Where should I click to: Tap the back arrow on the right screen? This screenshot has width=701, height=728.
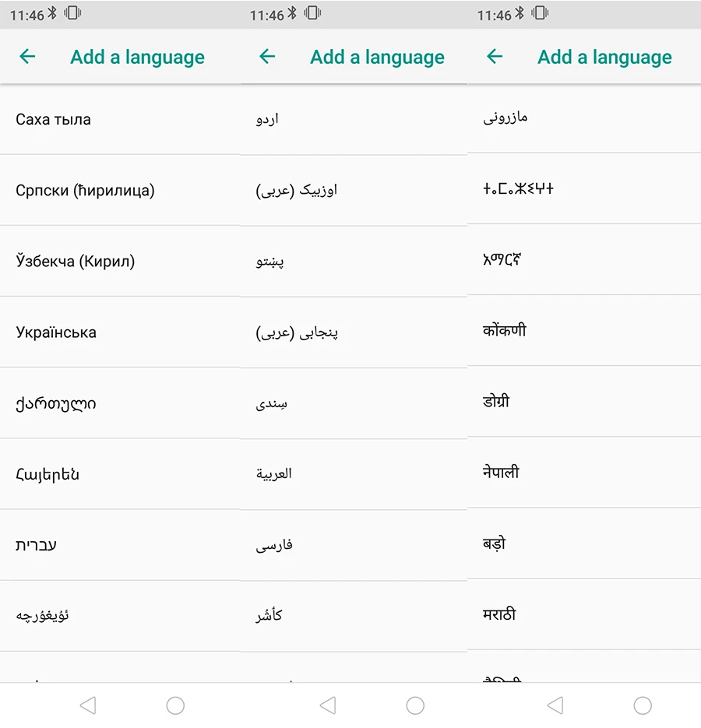pyautogui.click(x=495, y=57)
